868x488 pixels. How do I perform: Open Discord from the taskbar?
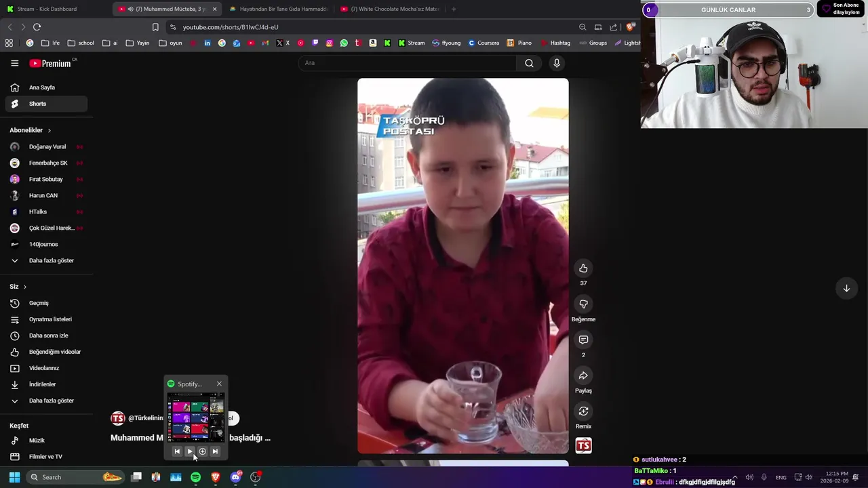pos(235,477)
